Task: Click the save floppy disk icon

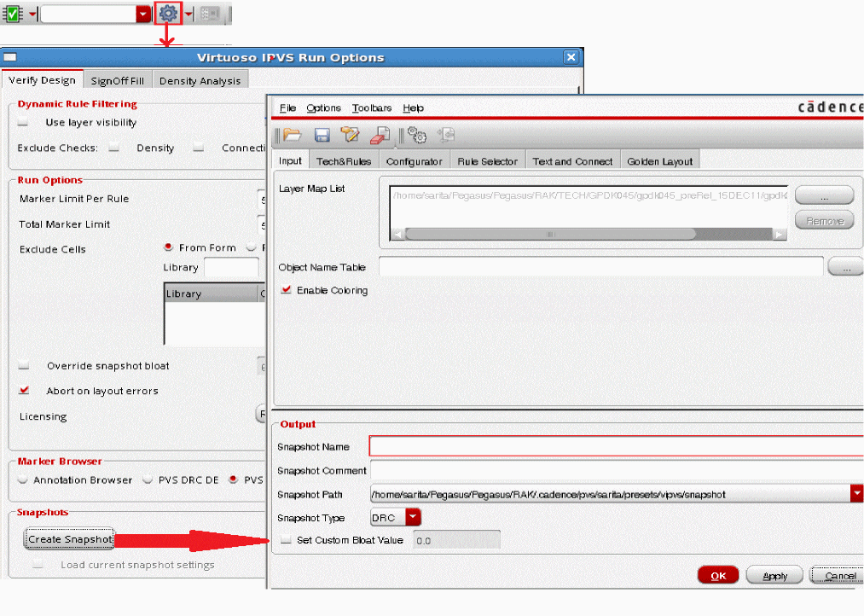Action: pos(322,135)
